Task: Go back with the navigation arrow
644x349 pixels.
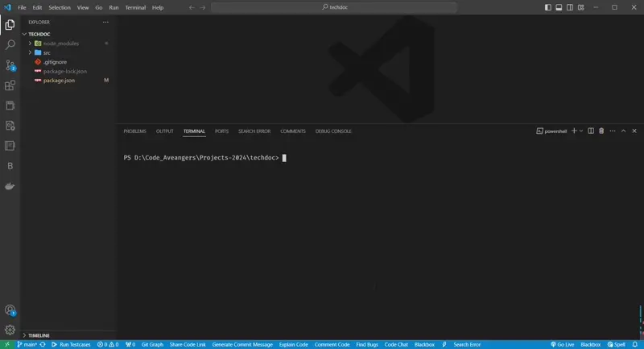Action: (x=192, y=7)
